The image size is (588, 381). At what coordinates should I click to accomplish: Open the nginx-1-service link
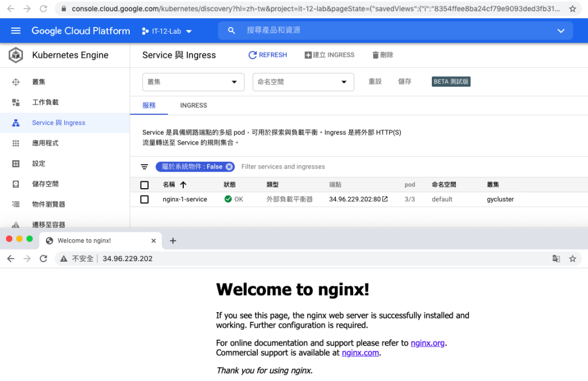[x=185, y=199]
